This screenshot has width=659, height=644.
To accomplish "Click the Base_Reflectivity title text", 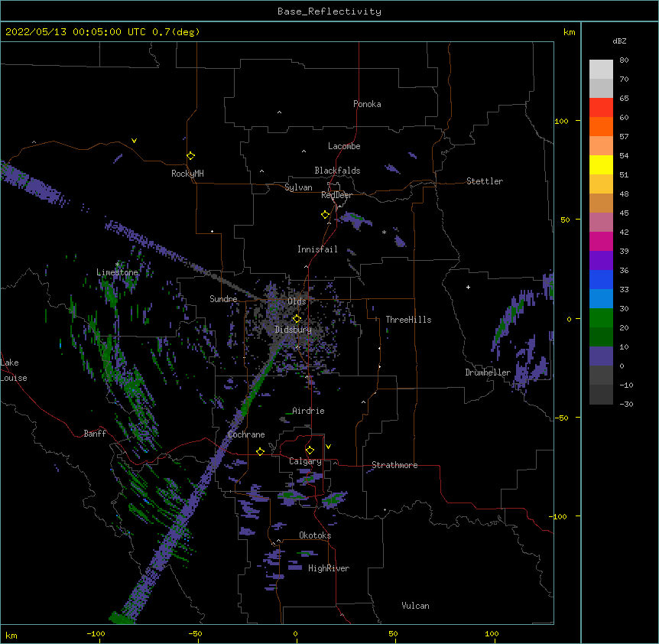I will (329, 11).
